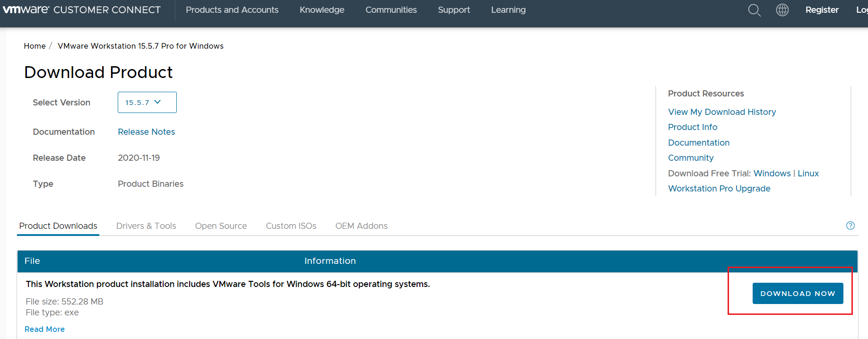The width and height of the screenshot is (868, 339).
Task: Open the Support menu
Action: (454, 10)
